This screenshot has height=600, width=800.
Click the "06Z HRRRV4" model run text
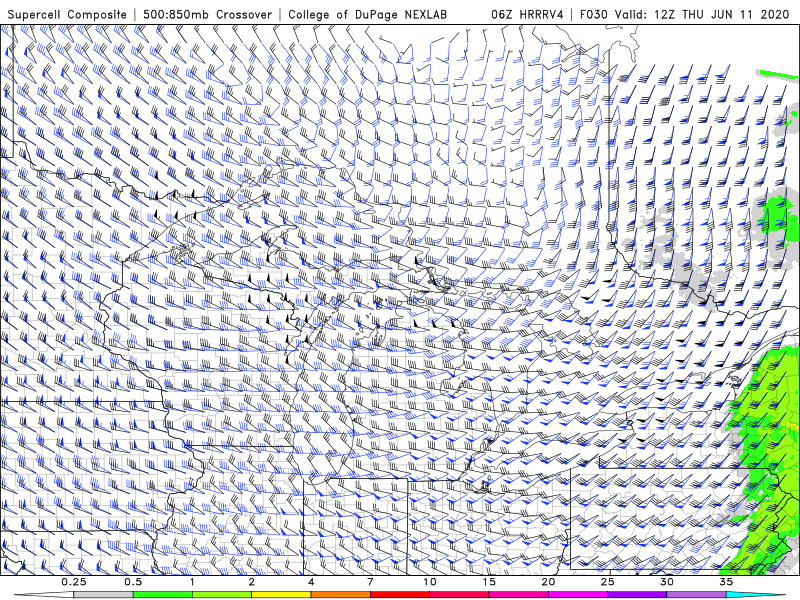(528, 14)
